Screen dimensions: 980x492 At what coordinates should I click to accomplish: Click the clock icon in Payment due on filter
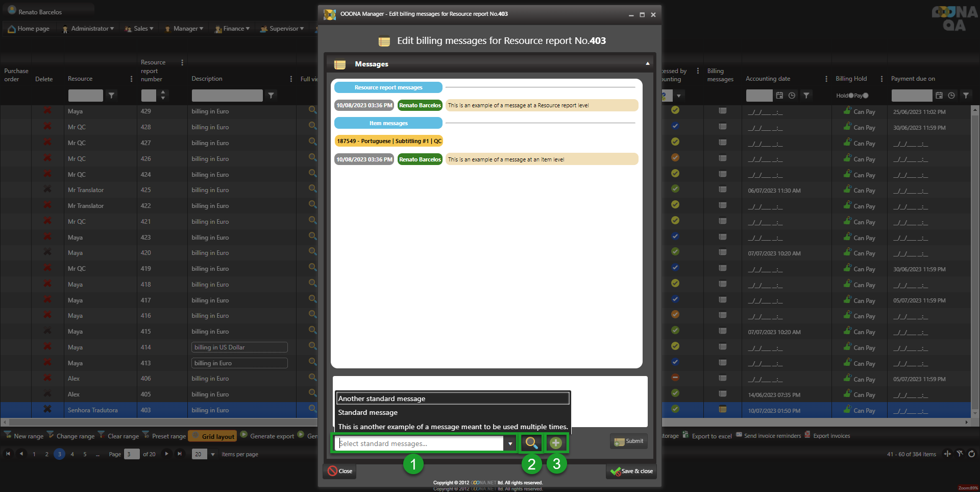coord(951,96)
